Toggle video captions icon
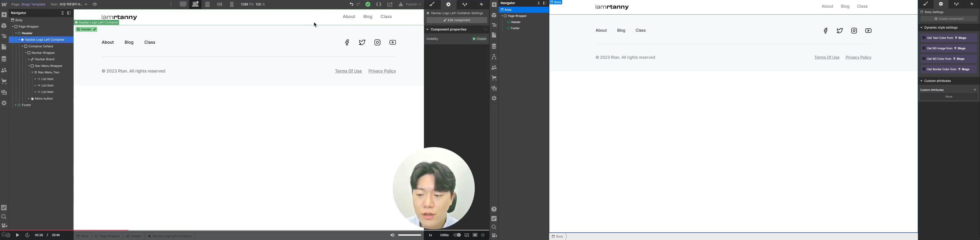Screen dimensions: 980x240 467,235
